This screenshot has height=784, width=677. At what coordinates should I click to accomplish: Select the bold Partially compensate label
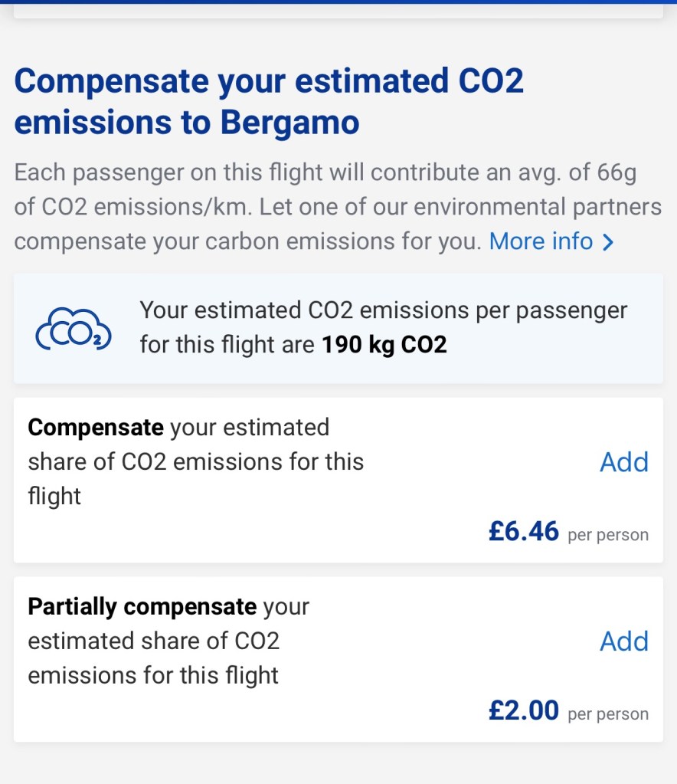tap(142, 607)
